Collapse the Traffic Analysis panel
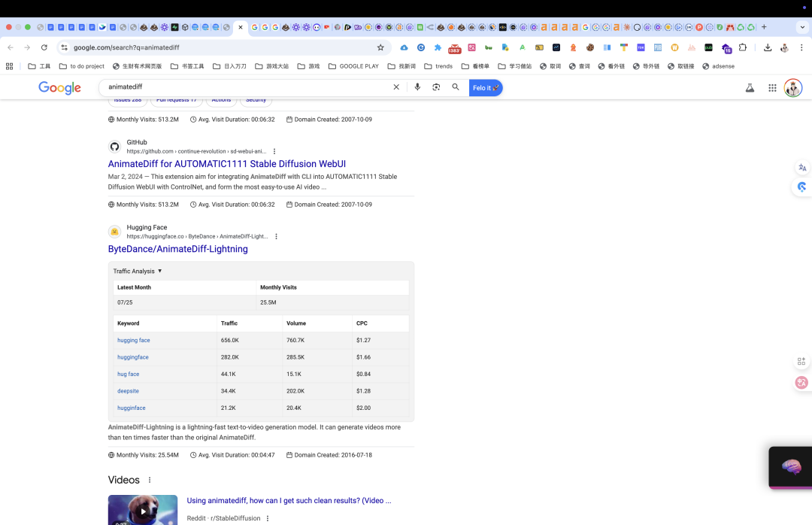The image size is (812, 525). coord(138,271)
